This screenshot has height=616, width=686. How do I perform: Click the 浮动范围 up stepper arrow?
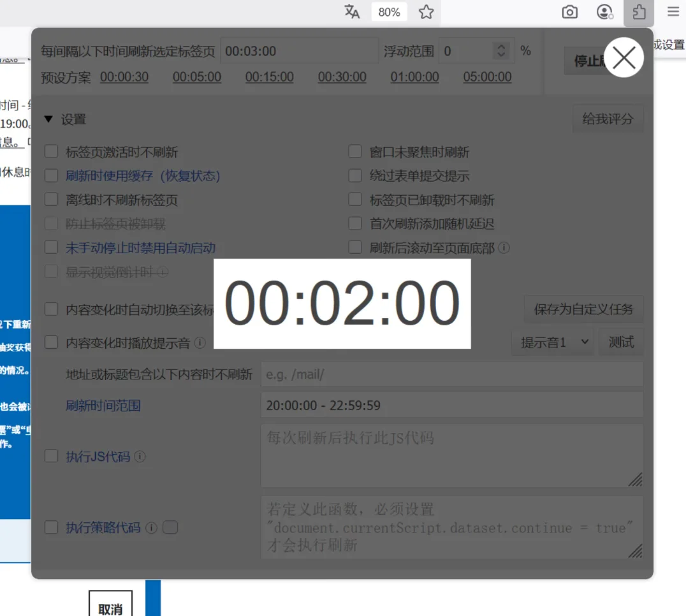pos(502,47)
